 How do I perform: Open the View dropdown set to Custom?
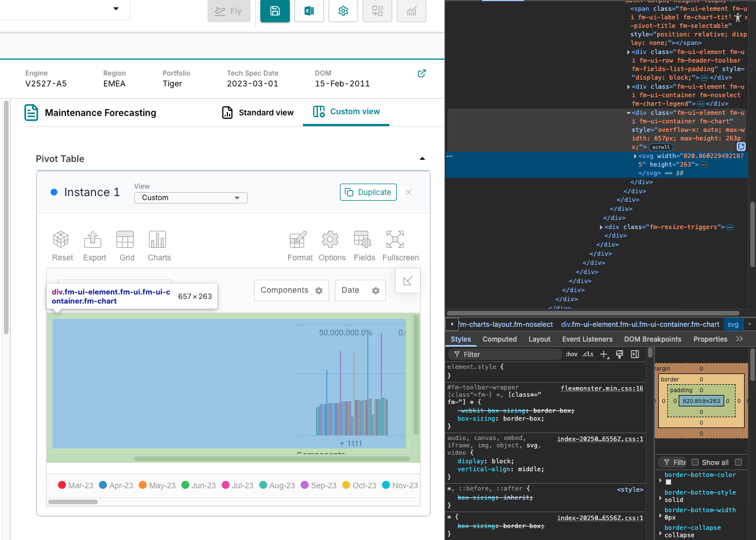pyautogui.click(x=190, y=198)
